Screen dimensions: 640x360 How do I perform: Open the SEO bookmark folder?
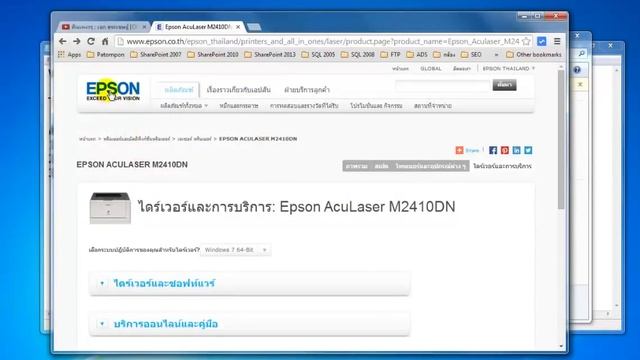coord(471,54)
